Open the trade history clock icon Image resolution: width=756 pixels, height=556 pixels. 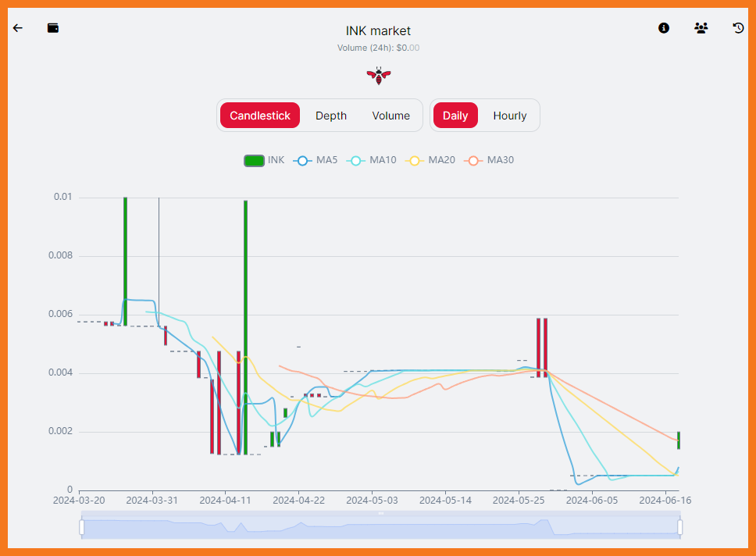click(738, 28)
